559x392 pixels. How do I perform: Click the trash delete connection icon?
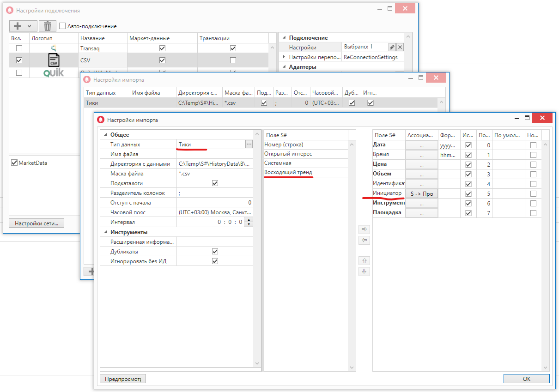[48, 26]
